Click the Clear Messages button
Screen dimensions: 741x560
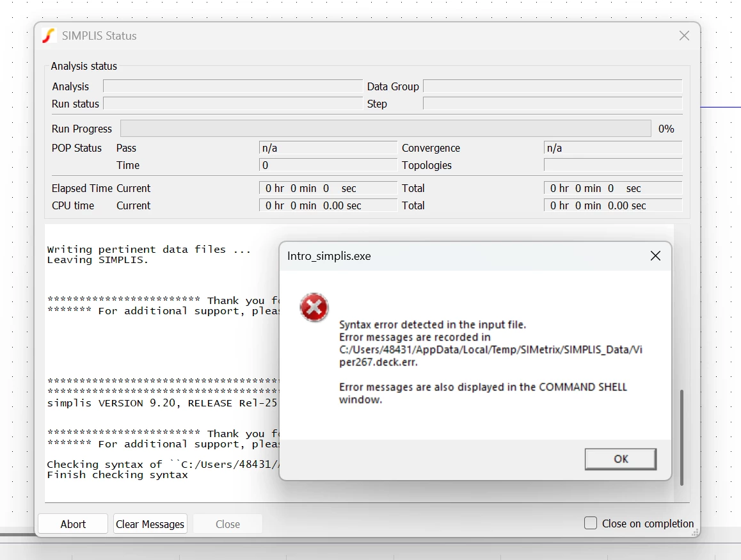tap(150, 524)
